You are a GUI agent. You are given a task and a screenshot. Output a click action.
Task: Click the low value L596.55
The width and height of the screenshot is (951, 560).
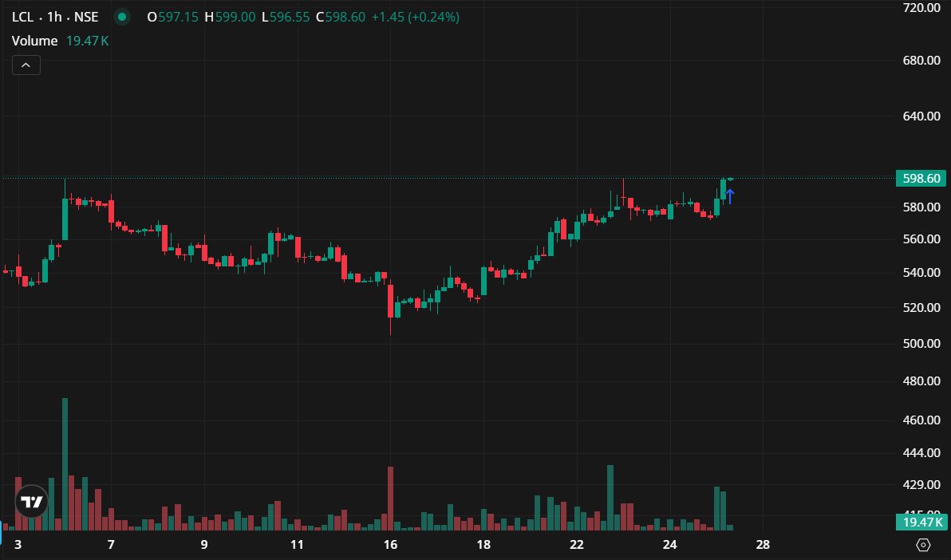point(286,17)
